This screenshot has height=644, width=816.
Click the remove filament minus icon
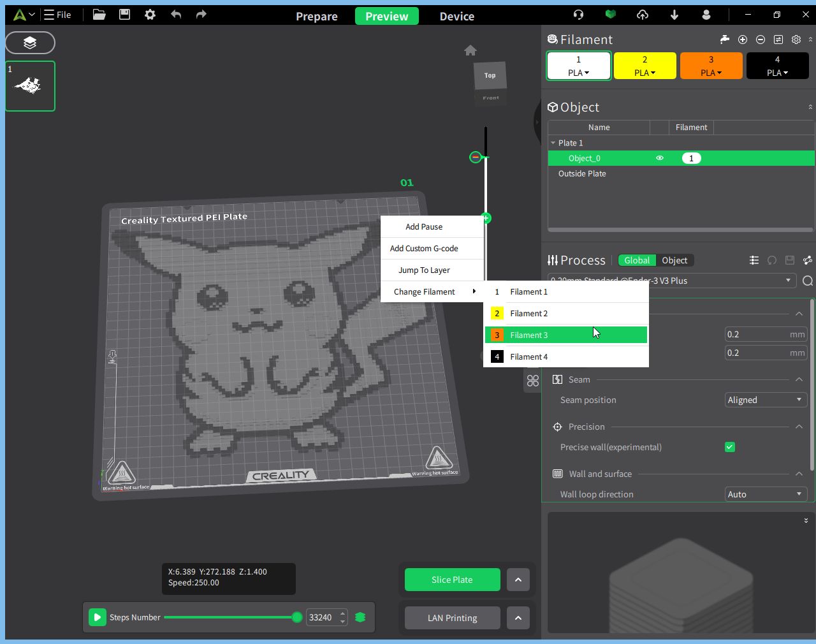pos(761,40)
